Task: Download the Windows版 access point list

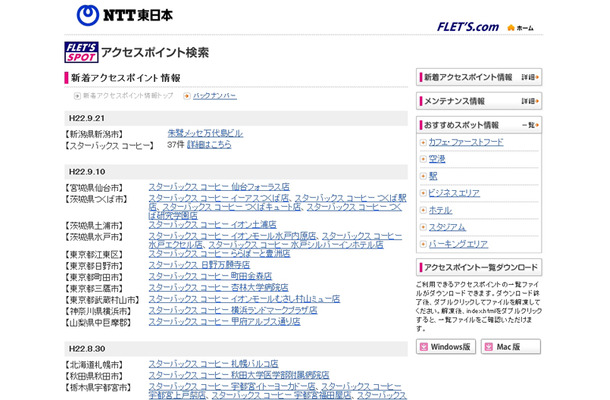Action: point(446,347)
